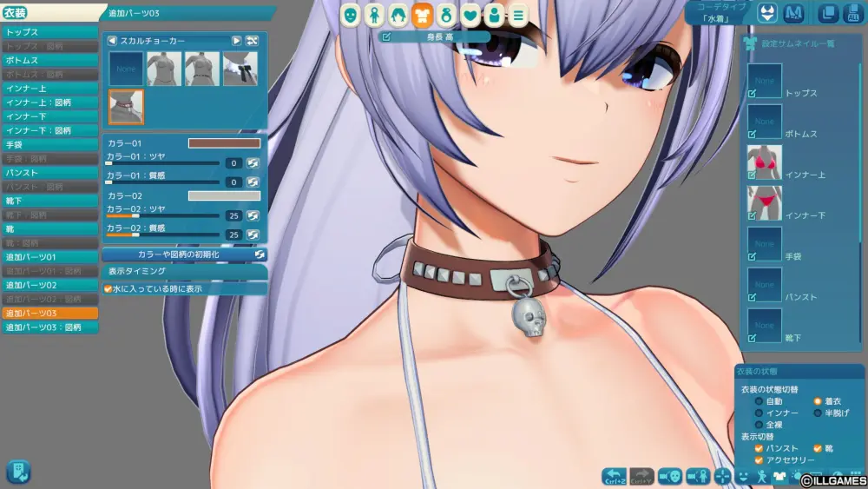The image size is (868, 489).
Task: Open the カラー01 brown color swatch
Action: tap(224, 143)
